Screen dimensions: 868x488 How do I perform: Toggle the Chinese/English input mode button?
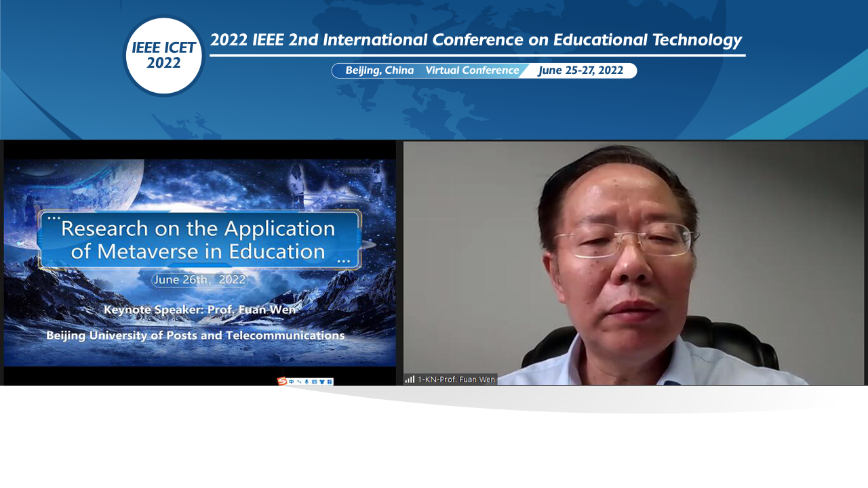coord(292,382)
